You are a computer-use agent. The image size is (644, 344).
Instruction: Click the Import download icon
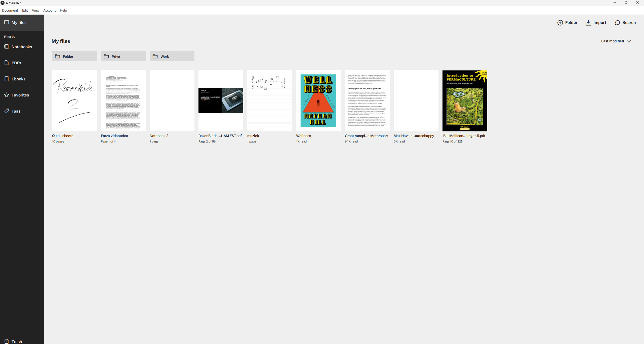click(588, 23)
